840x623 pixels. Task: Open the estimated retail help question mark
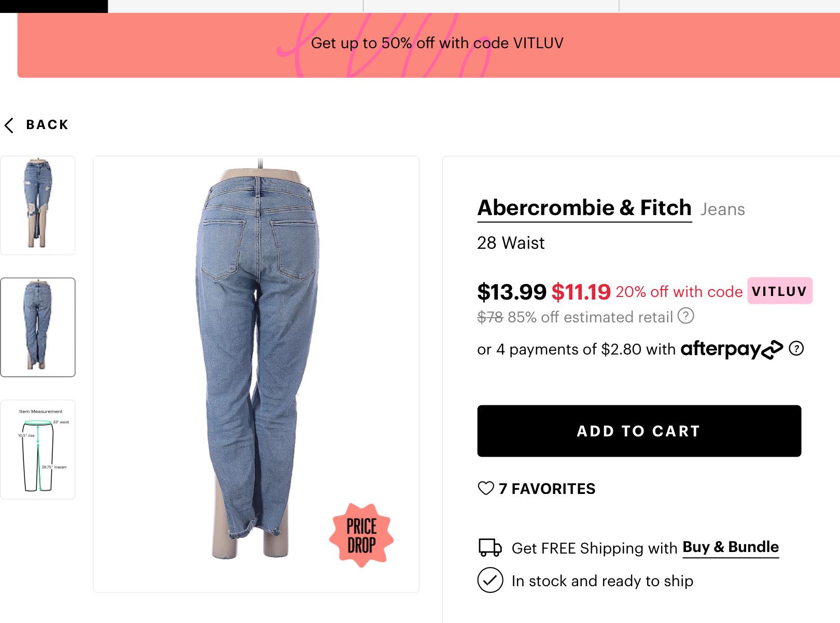(x=688, y=317)
